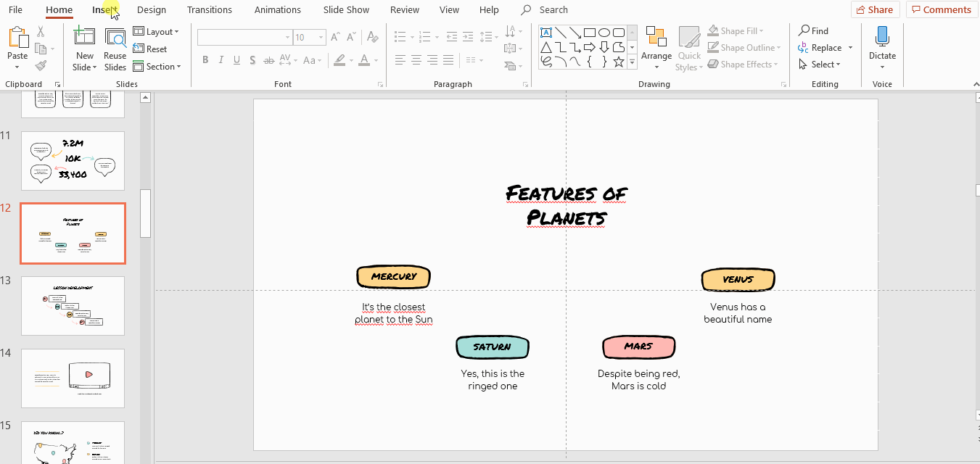This screenshot has width=980, height=464.
Task: Pick the star shape from gallery
Action: (x=618, y=62)
